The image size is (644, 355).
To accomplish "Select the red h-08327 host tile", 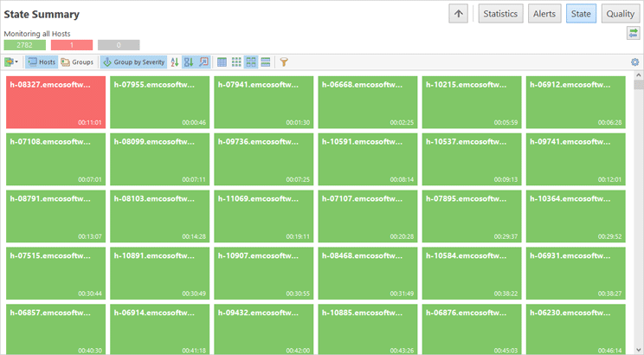I will click(55, 102).
